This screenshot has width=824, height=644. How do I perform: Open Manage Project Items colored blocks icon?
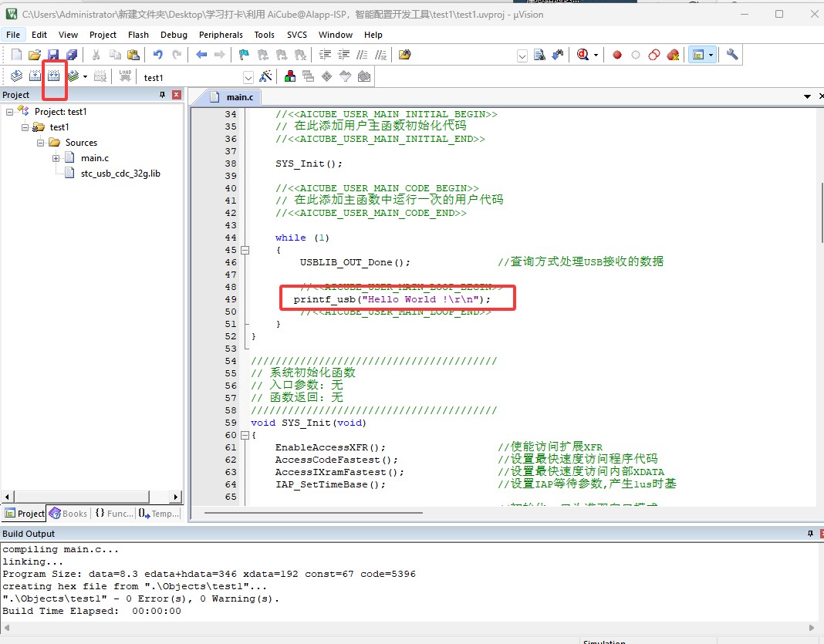(289, 76)
